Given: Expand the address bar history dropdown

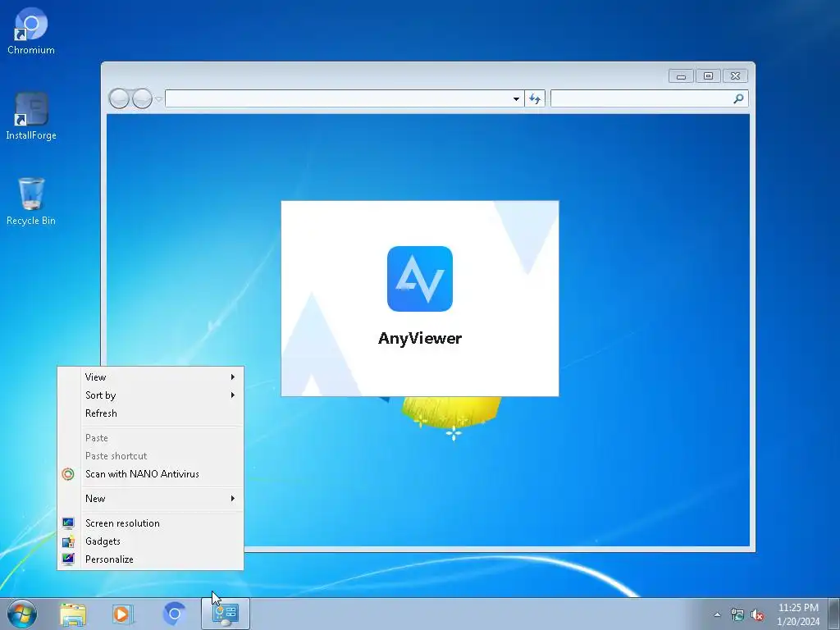Looking at the screenshot, I should (516, 98).
